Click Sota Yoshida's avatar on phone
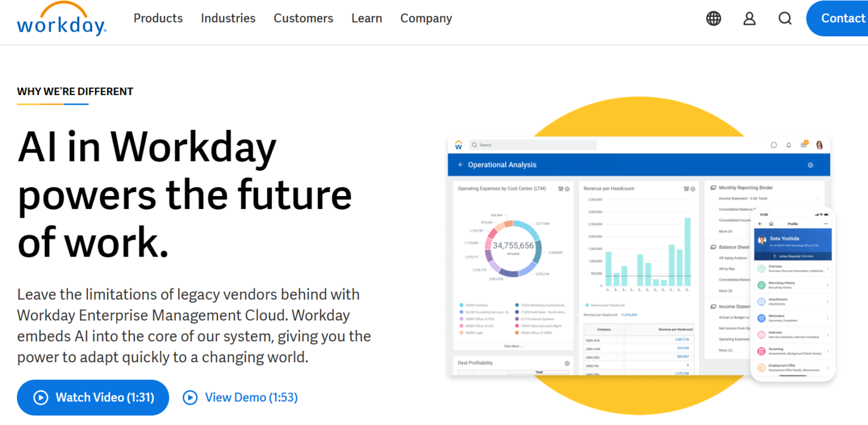The height and width of the screenshot is (425, 868). point(762,240)
